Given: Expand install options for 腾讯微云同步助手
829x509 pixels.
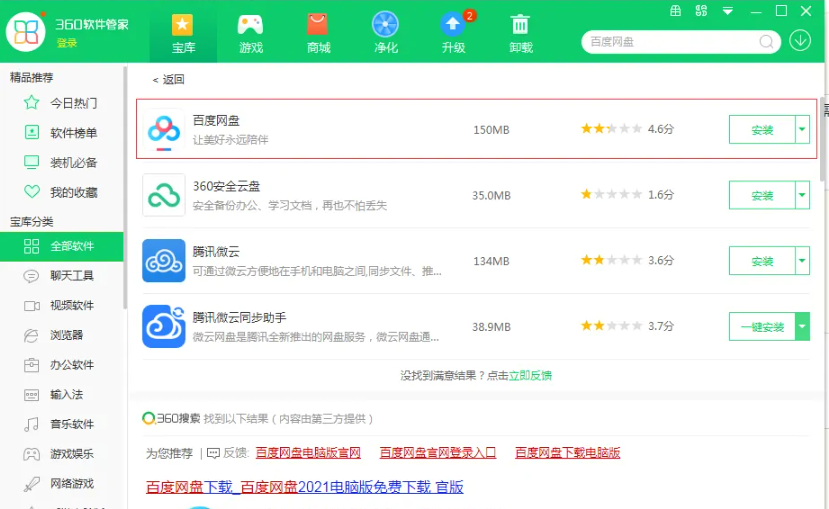Looking at the screenshot, I should click(802, 327).
